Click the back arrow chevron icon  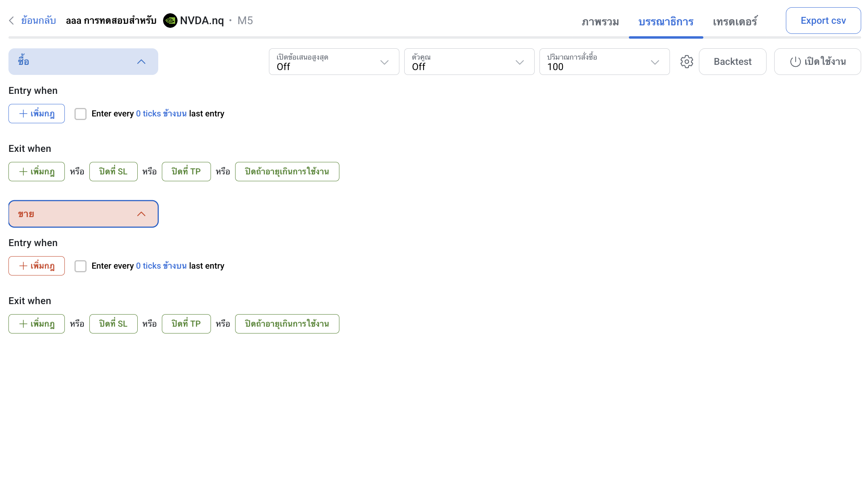click(x=12, y=21)
